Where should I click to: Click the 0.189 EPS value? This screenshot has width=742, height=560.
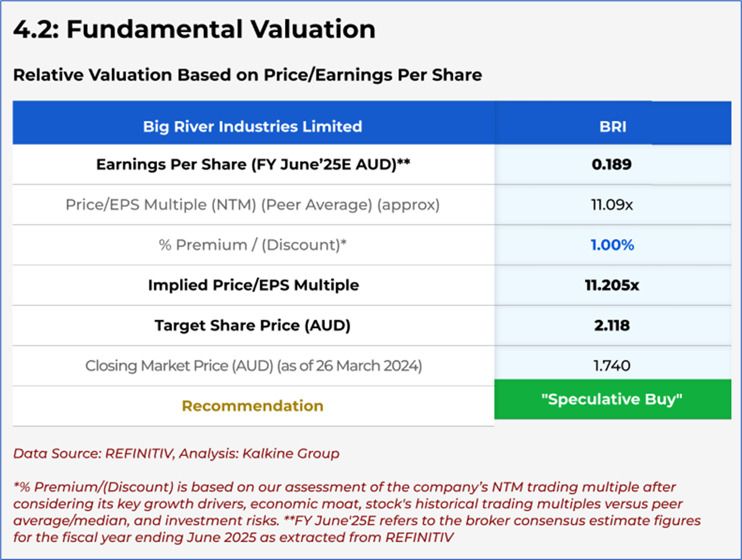[x=611, y=164]
